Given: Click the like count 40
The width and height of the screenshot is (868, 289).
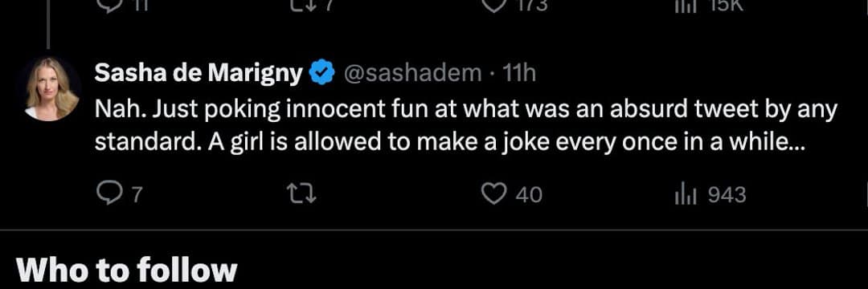Looking at the screenshot, I should (529, 195).
